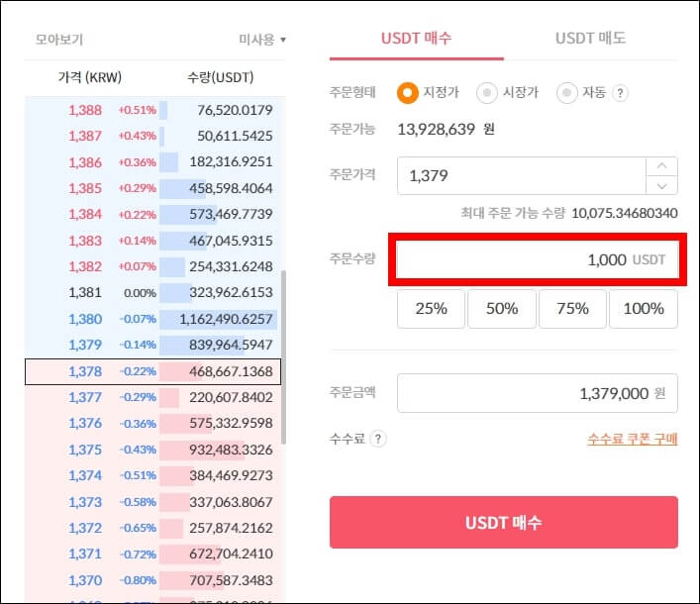Pick the 1,377 bid price row
The image size is (700, 604).
pyautogui.click(x=152, y=397)
